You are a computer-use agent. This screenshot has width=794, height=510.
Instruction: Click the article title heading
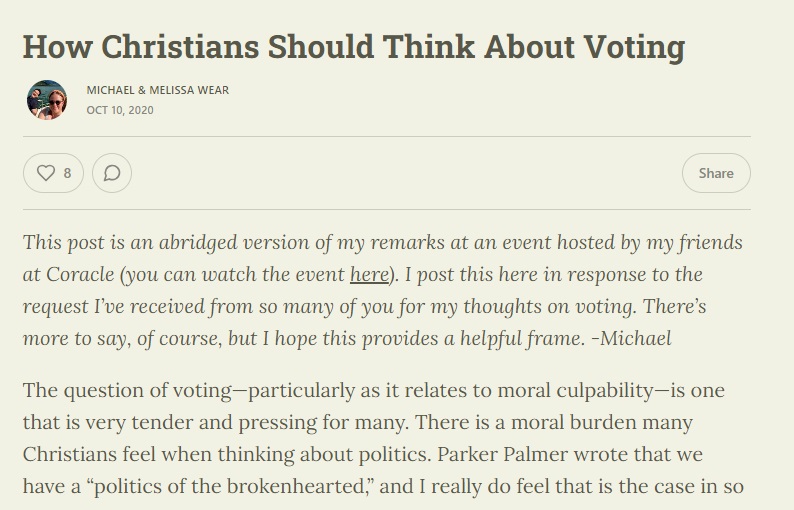[x=354, y=47]
